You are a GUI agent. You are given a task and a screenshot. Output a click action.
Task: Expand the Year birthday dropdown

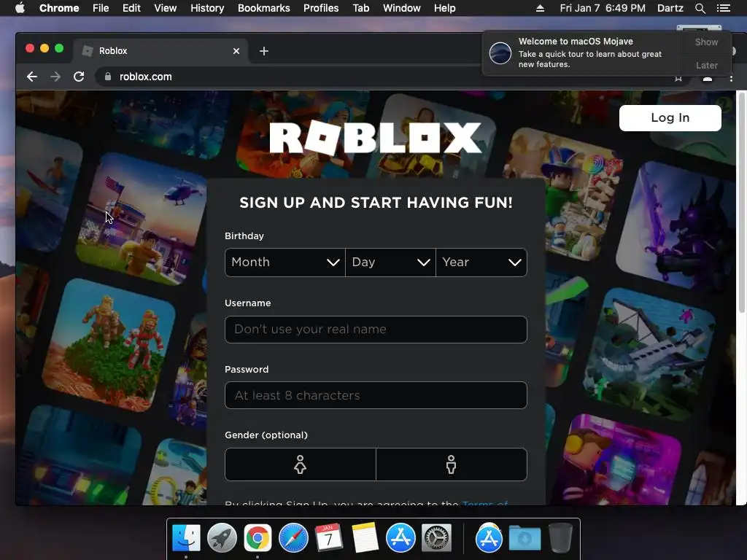coord(481,262)
